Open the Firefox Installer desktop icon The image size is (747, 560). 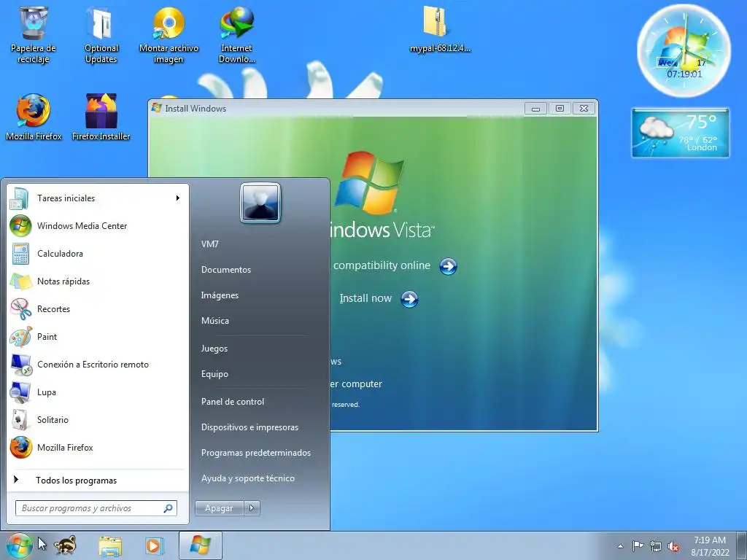pos(101,116)
